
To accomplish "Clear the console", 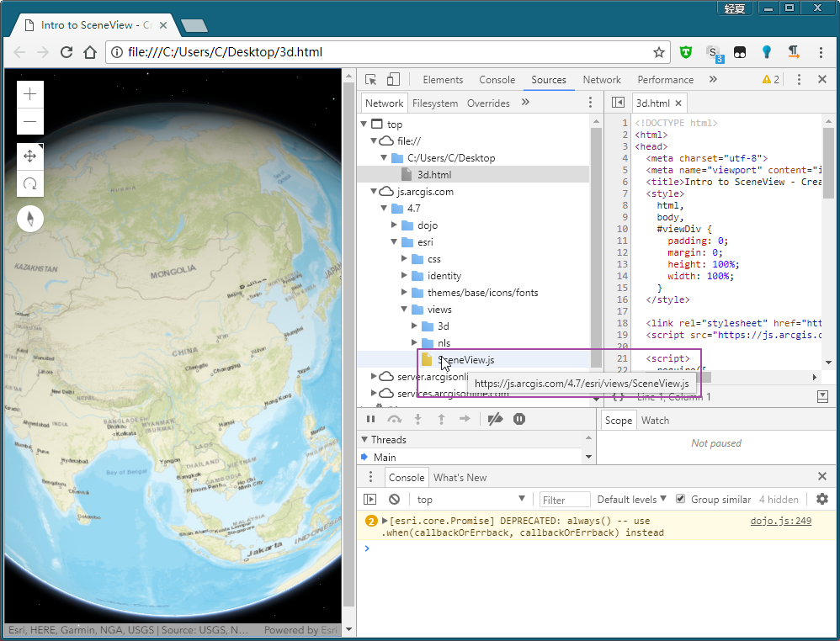I will point(394,499).
